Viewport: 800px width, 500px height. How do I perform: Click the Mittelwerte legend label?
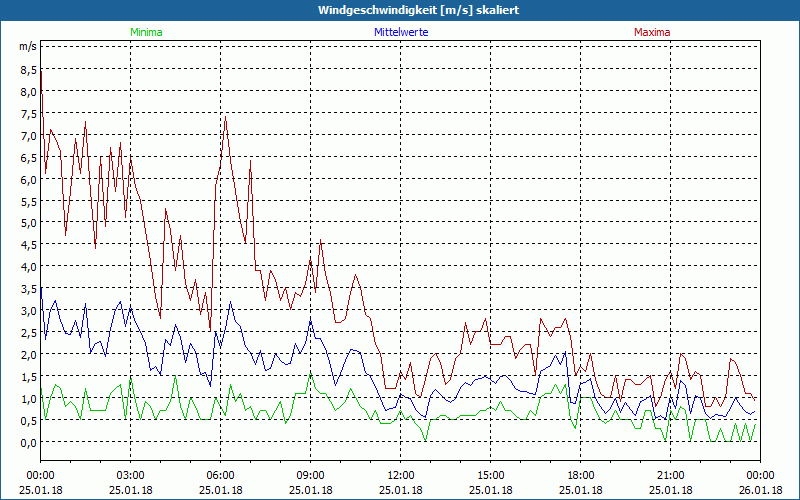401,32
